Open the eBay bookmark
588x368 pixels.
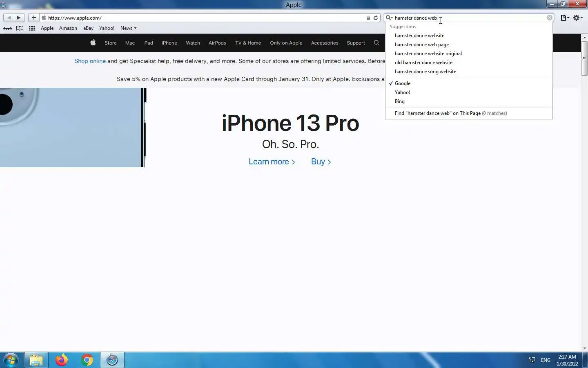(88, 28)
